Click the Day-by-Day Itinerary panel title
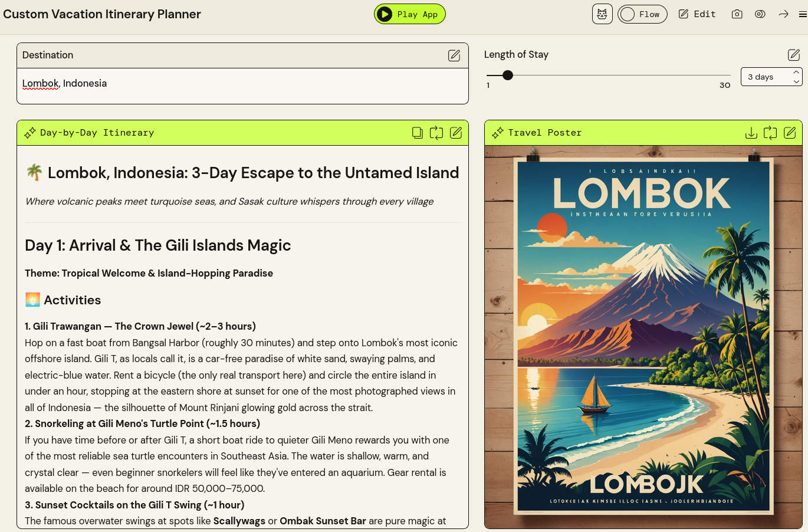The width and height of the screenshot is (808, 532). (97, 133)
